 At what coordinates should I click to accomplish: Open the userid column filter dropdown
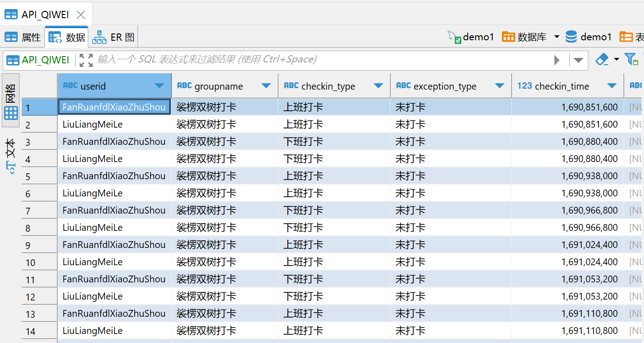[x=159, y=86]
